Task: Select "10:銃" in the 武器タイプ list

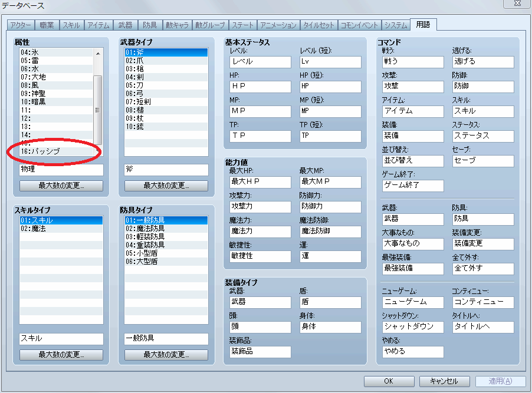Action: (166, 127)
